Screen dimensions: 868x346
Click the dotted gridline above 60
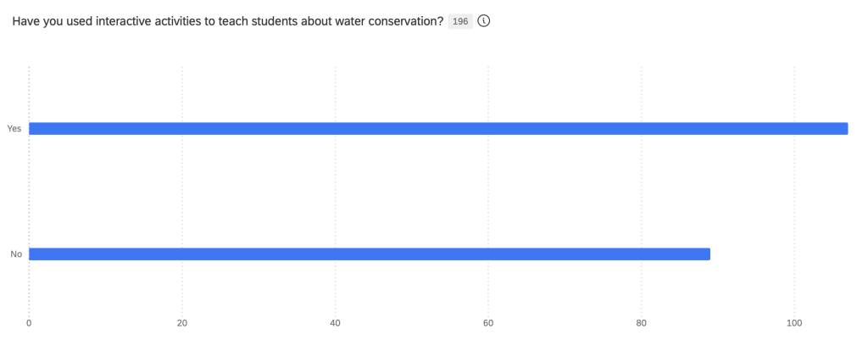488,191
